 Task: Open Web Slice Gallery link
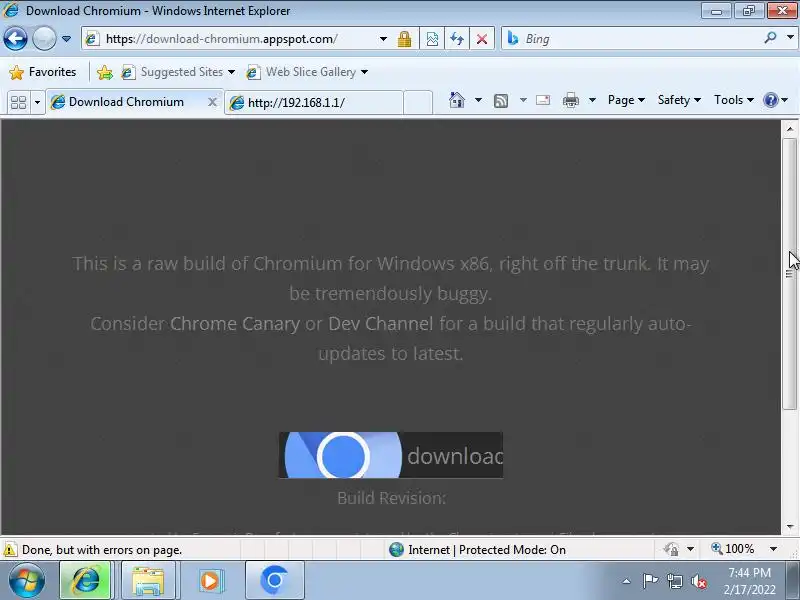(307, 72)
